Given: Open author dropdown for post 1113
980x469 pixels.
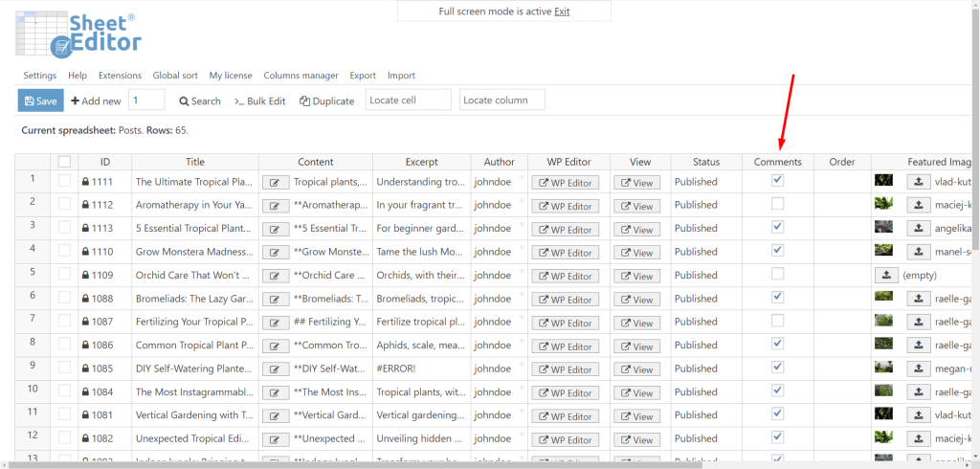Looking at the screenshot, I should point(520,225).
